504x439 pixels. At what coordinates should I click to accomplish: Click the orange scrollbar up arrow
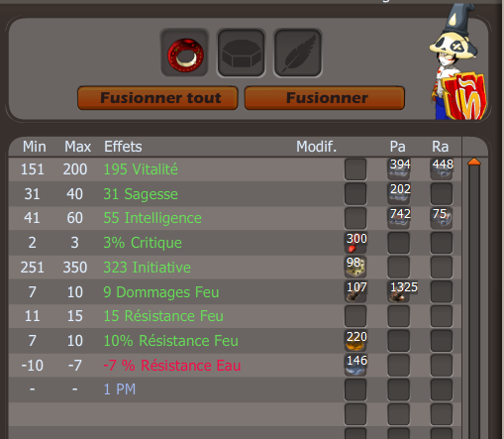tap(474, 162)
